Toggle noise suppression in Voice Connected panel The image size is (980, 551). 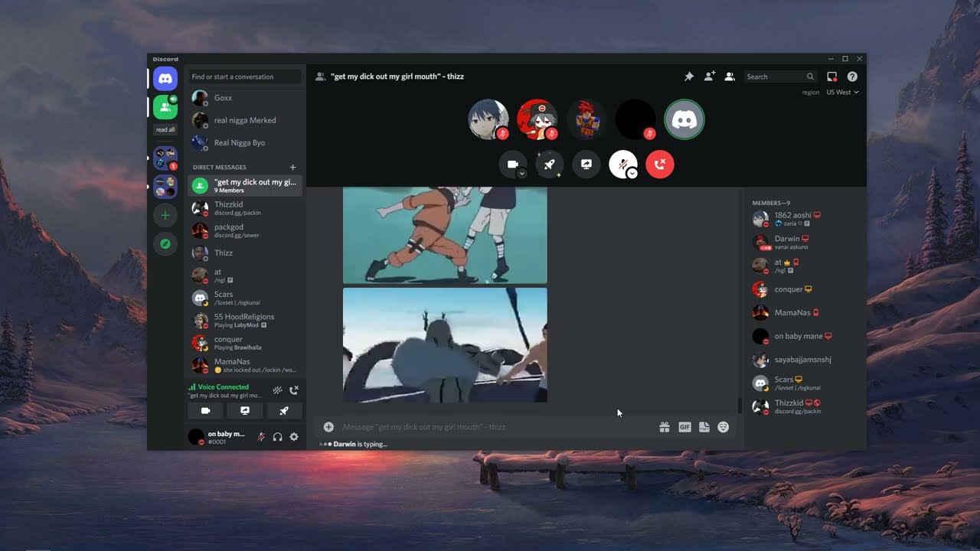277,390
